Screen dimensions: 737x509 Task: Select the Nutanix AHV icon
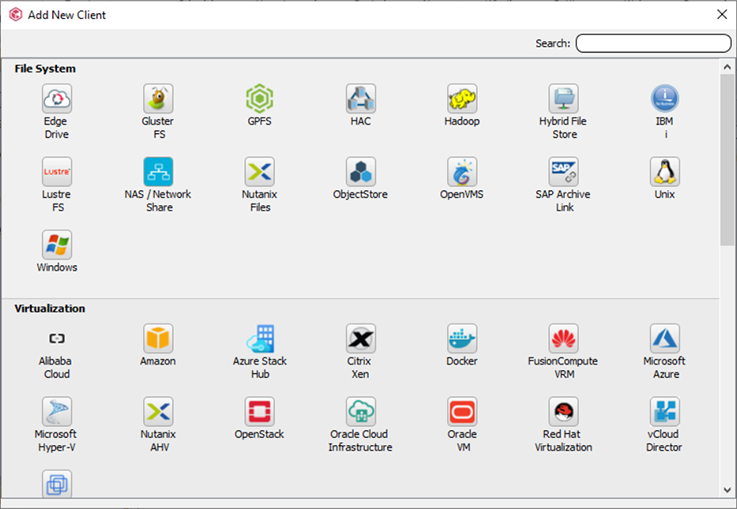pos(158,411)
